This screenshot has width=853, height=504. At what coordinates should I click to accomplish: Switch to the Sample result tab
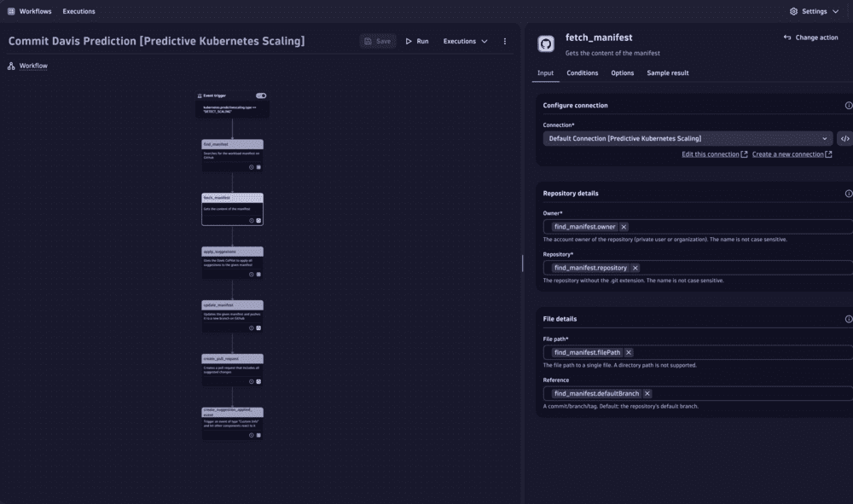pyautogui.click(x=668, y=72)
